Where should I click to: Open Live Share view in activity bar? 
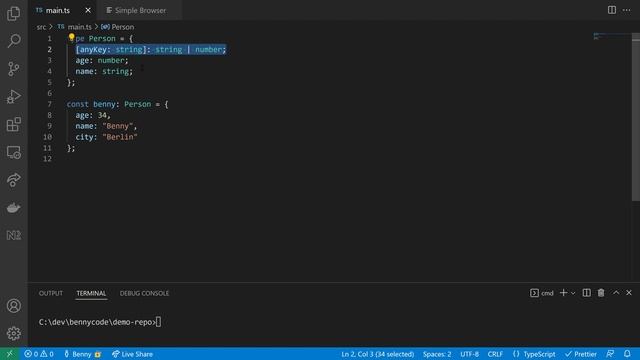click(x=13, y=180)
